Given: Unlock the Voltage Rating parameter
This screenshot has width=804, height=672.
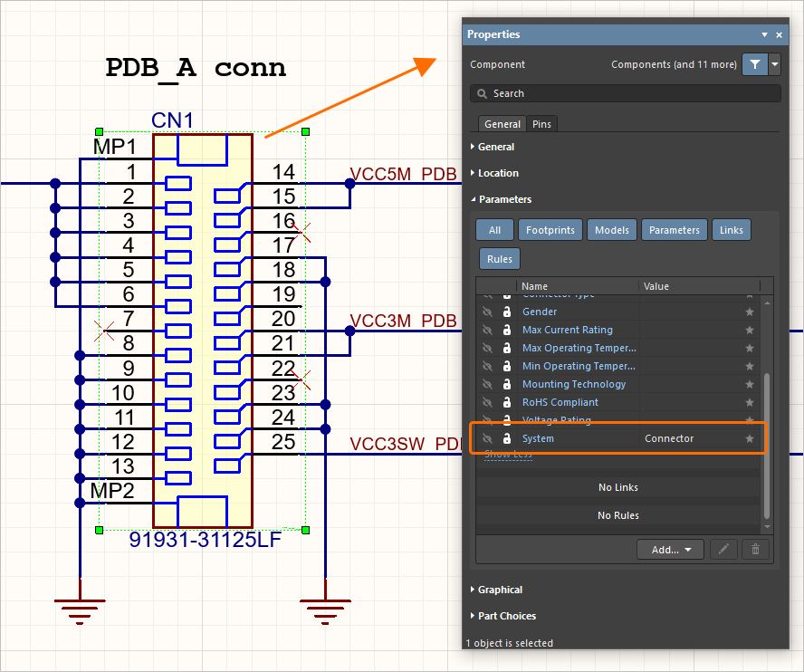Looking at the screenshot, I should [x=507, y=419].
